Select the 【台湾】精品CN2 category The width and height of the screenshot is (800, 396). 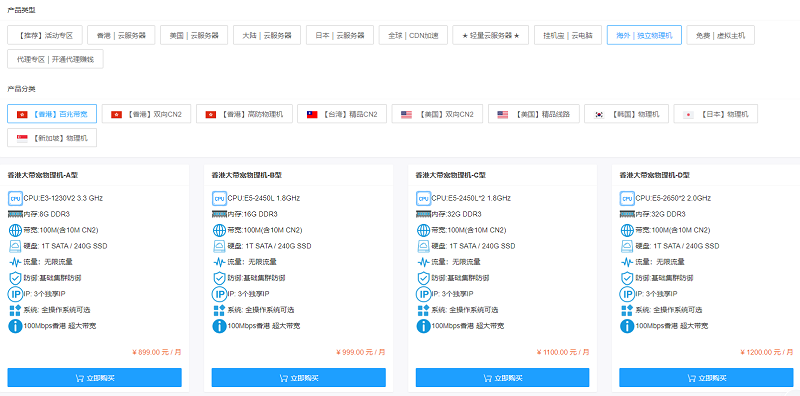click(x=342, y=114)
